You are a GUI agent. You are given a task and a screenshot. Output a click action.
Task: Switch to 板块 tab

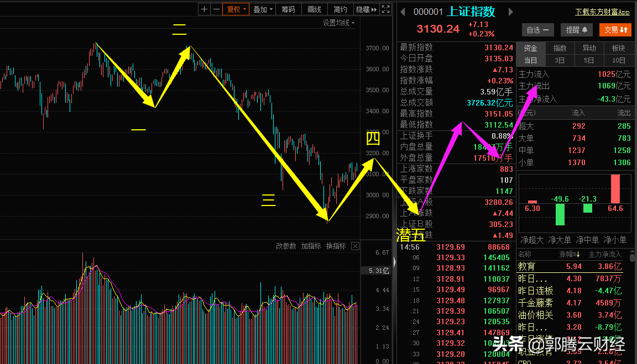click(618, 48)
